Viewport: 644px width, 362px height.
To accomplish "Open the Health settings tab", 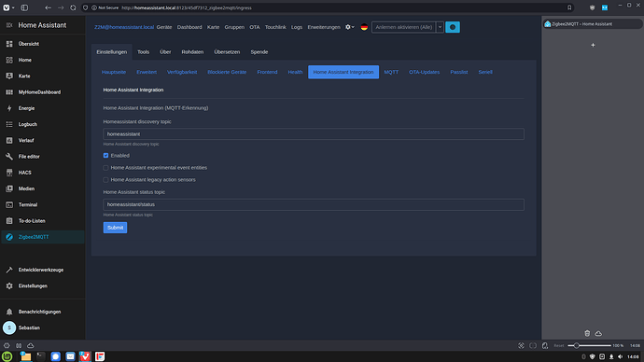I will 295,72.
